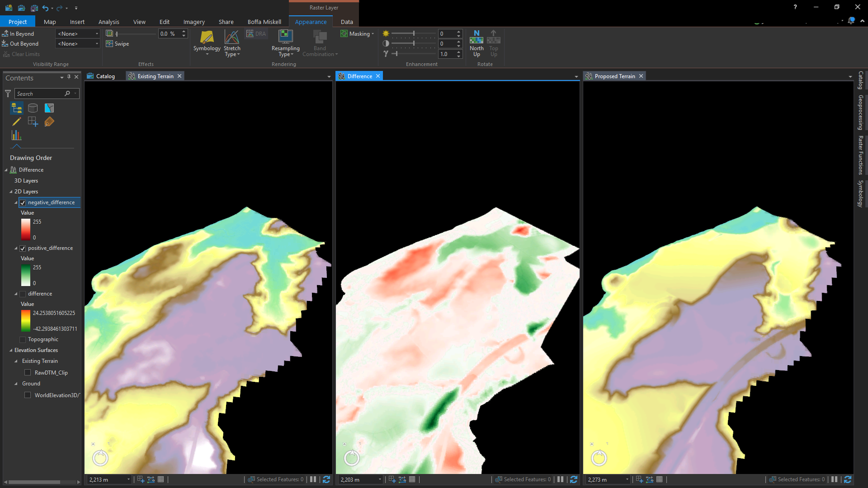Open the Charts view in Contents pane
The image size is (868, 488).
[x=16, y=135]
